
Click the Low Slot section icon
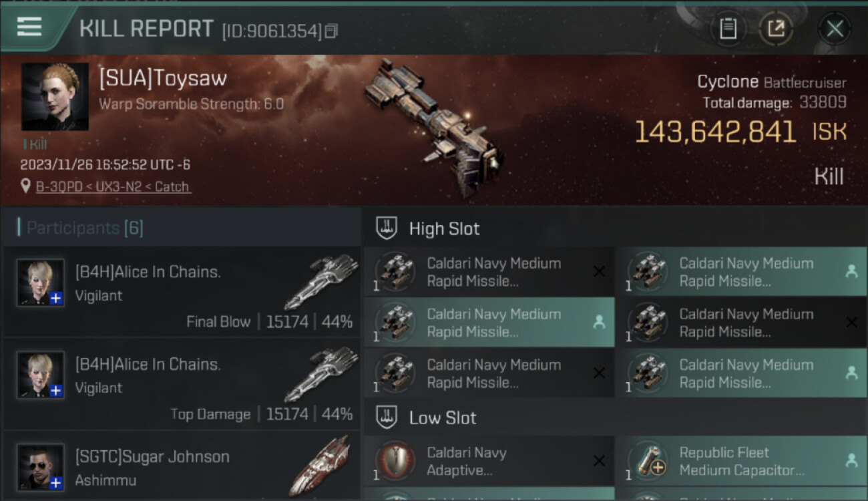point(387,418)
